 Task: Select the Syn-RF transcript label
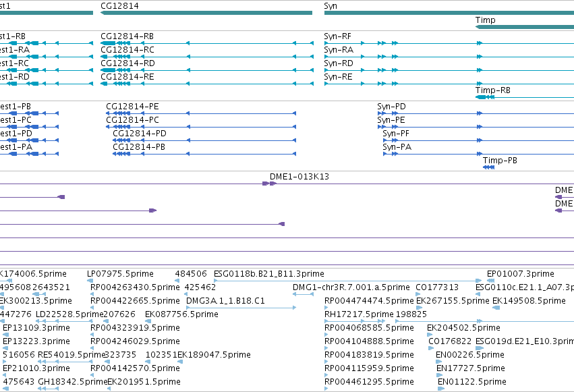337,36
